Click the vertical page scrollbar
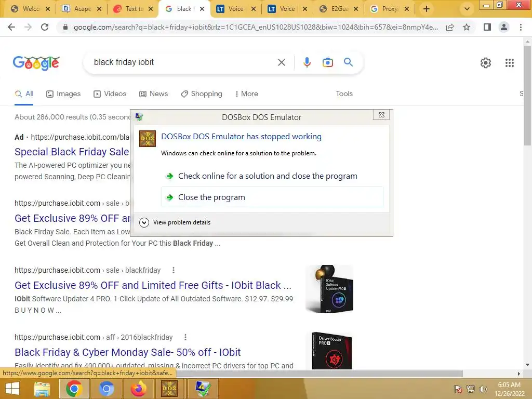532x399 pixels. click(527, 95)
